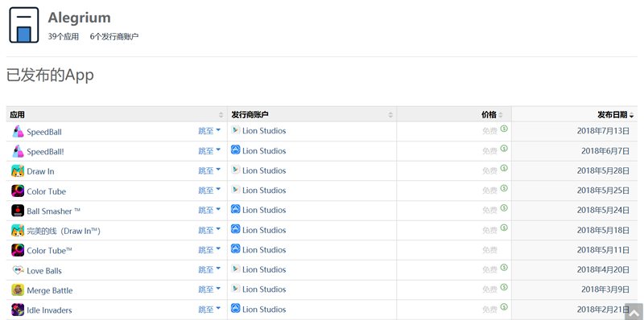Click the in-app purchase icon in SpeedBall! row

click(504, 149)
